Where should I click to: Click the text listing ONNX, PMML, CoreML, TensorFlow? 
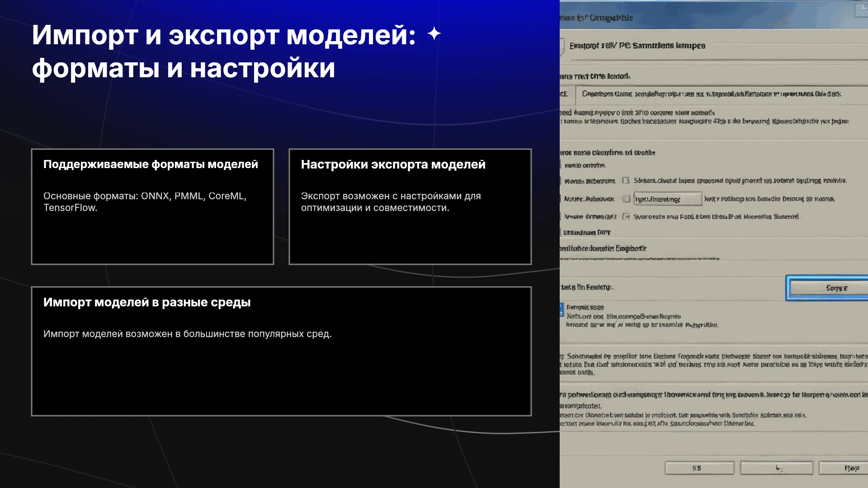coord(145,202)
